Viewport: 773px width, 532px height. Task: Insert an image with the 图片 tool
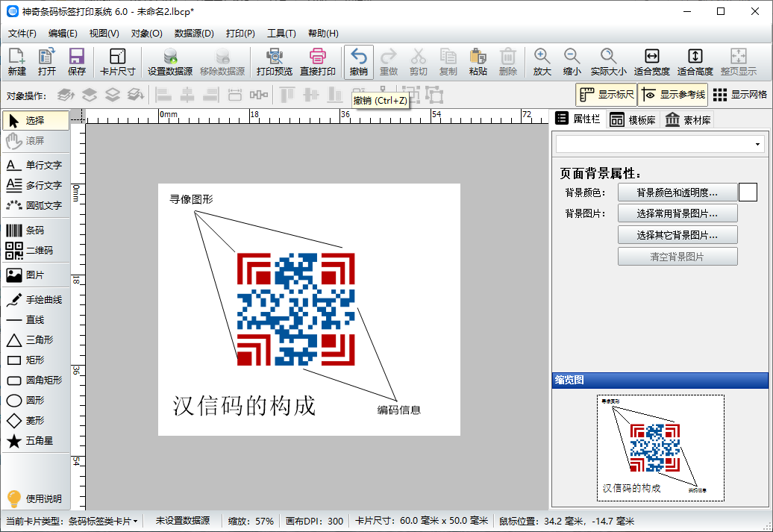(x=36, y=275)
